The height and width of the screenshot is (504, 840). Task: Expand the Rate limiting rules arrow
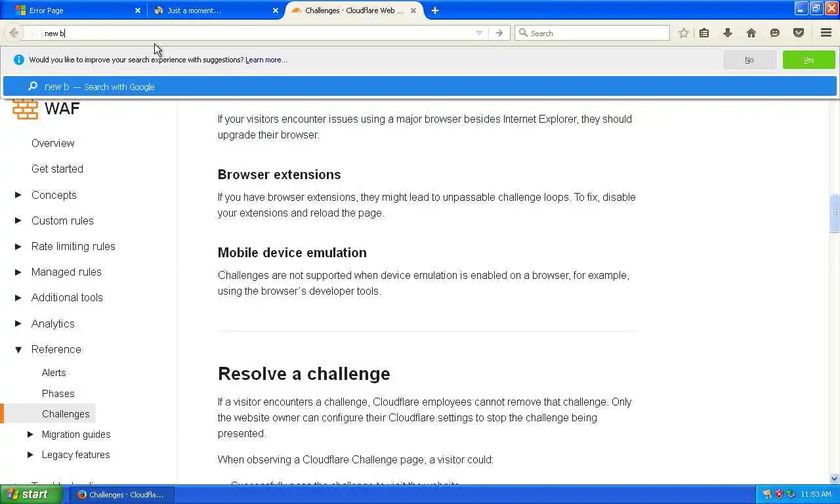18,246
